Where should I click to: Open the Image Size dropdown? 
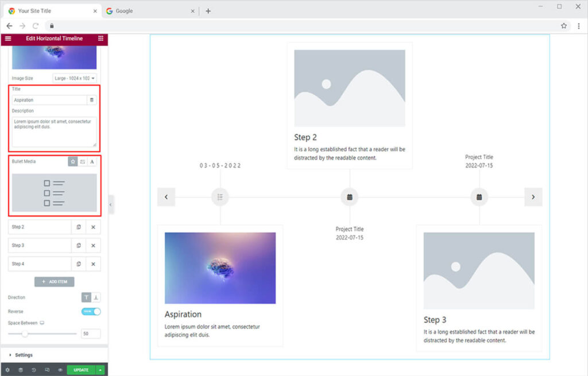(x=75, y=78)
